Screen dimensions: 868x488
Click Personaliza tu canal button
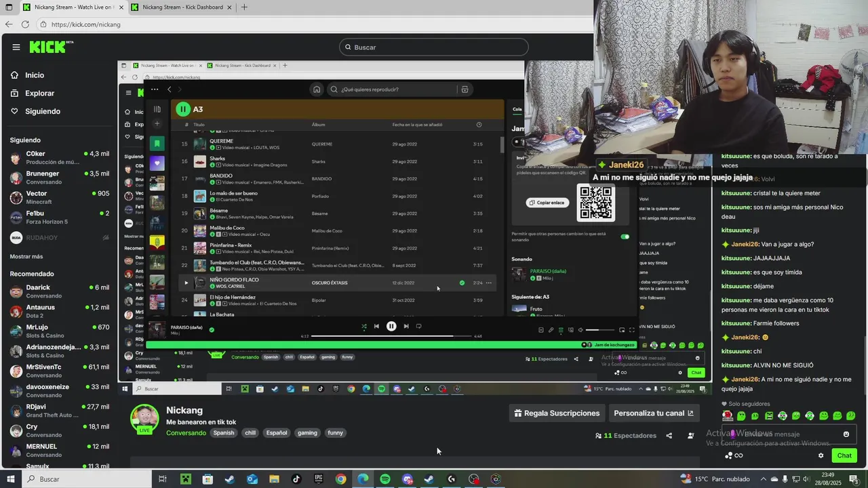click(x=654, y=413)
